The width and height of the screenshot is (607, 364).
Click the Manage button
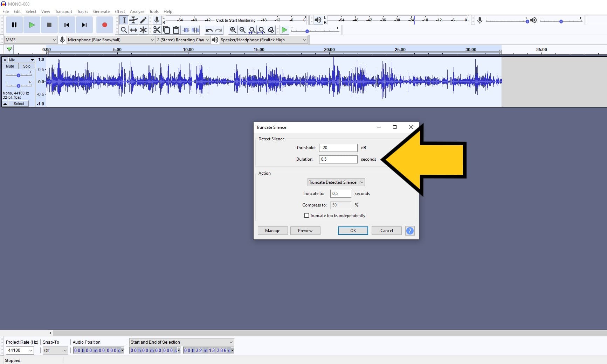pyautogui.click(x=273, y=231)
